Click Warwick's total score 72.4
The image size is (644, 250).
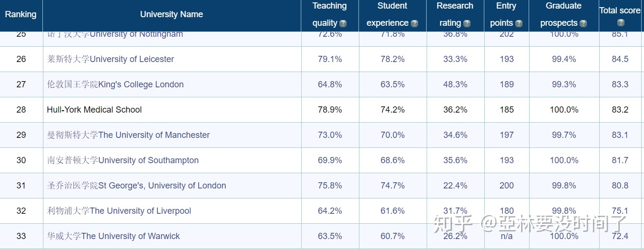[x=620, y=236]
